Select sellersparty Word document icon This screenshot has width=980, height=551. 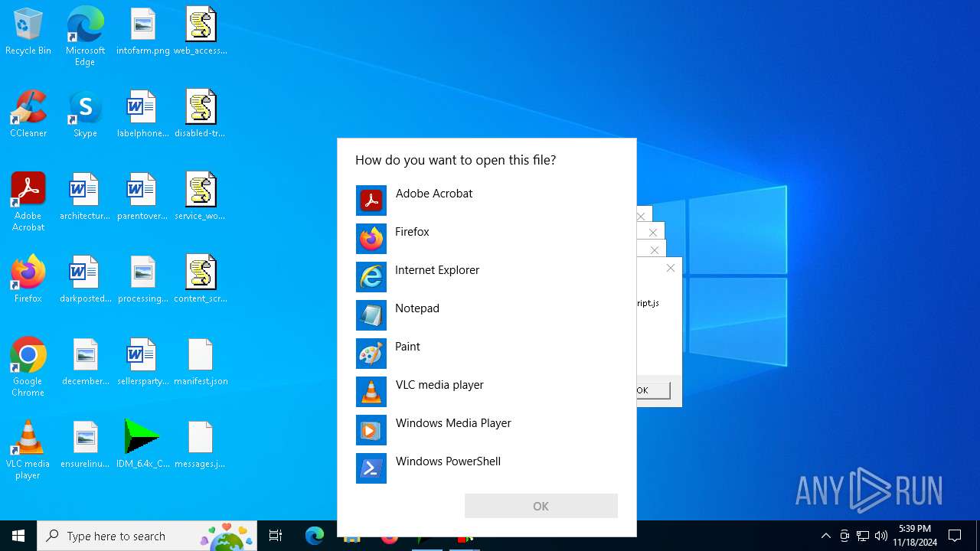(x=143, y=363)
